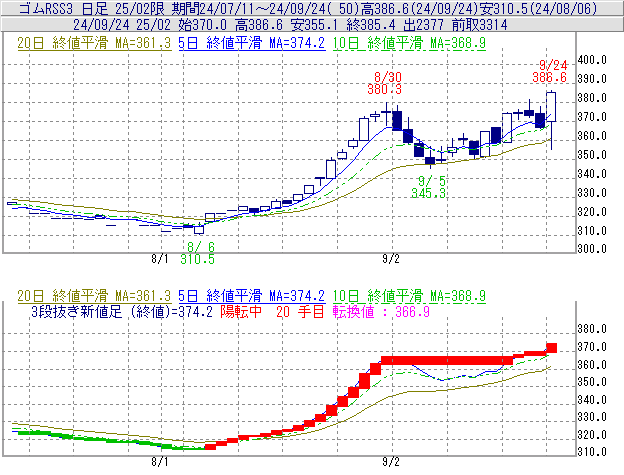Select the 10日 終値平滑 MA=368.9 label in upper chart

coord(409,43)
